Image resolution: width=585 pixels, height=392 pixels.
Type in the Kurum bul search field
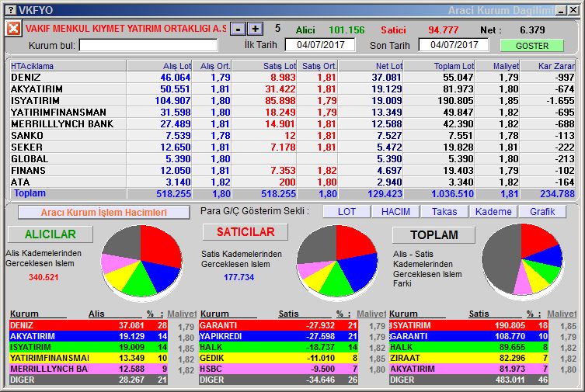(x=148, y=45)
